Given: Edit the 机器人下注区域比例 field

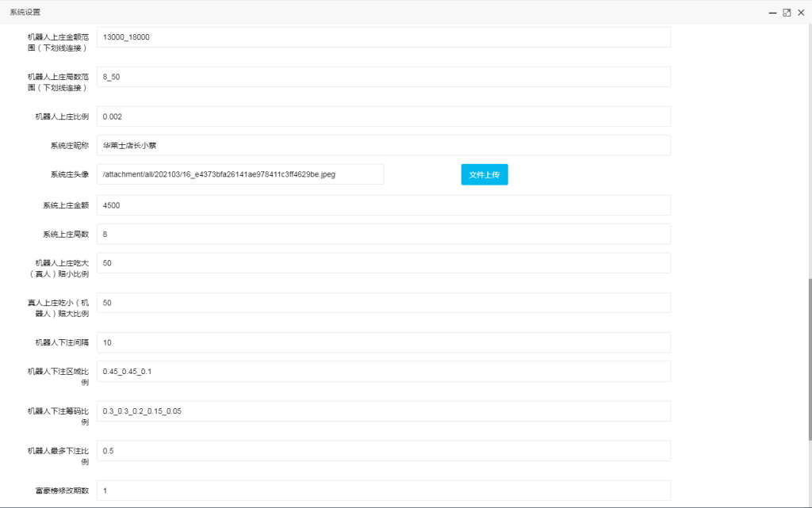Looking at the screenshot, I should click(383, 372).
